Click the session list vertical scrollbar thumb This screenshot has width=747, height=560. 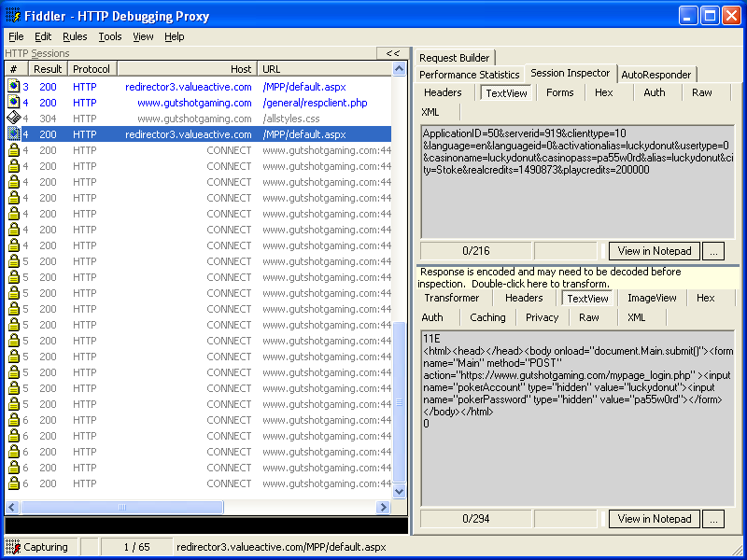(x=400, y=402)
